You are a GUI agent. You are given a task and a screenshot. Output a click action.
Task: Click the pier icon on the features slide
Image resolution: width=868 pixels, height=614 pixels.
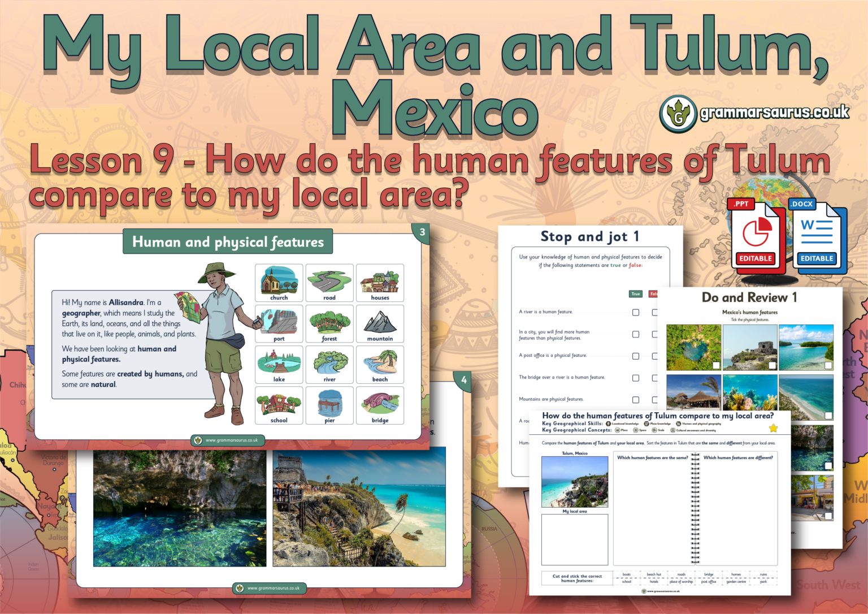coord(329,405)
